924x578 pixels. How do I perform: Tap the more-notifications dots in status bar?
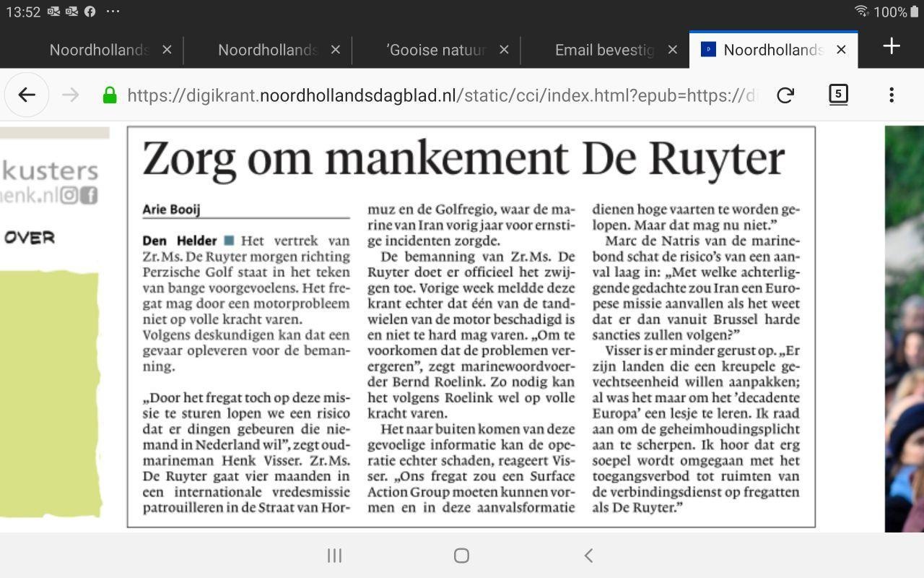(x=113, y=12)
